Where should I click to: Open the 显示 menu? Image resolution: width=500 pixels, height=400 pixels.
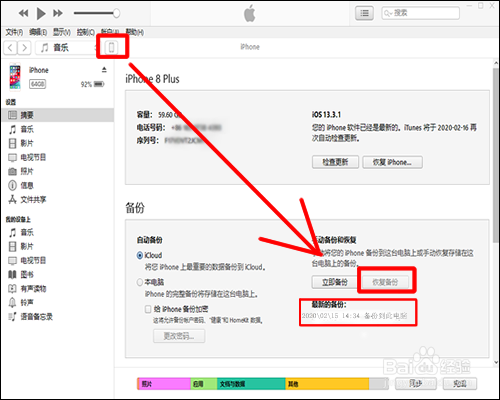tap(62, 32)
